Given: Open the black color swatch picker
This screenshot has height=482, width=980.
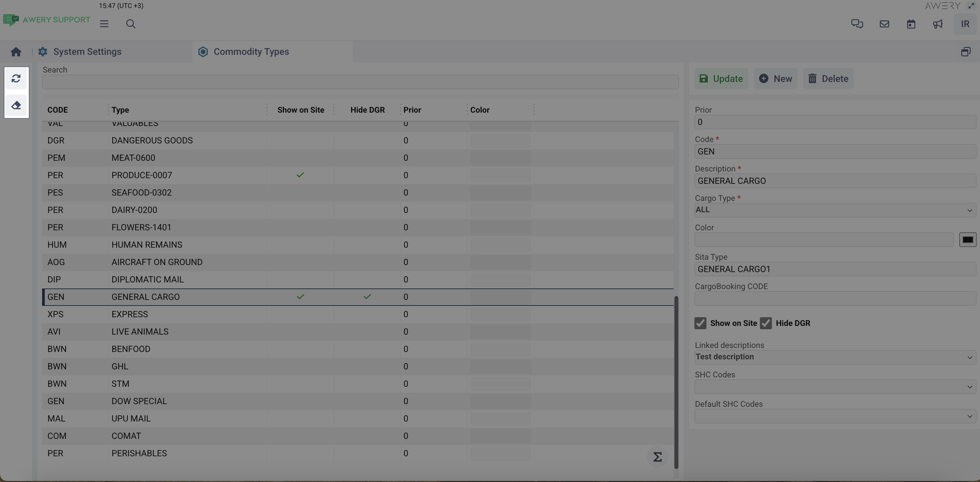Looking at the screenshot, I should click(967, 240).
